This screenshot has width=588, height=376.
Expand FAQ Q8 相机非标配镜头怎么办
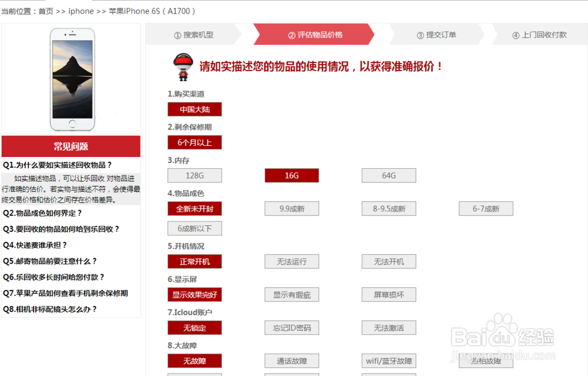49,310
